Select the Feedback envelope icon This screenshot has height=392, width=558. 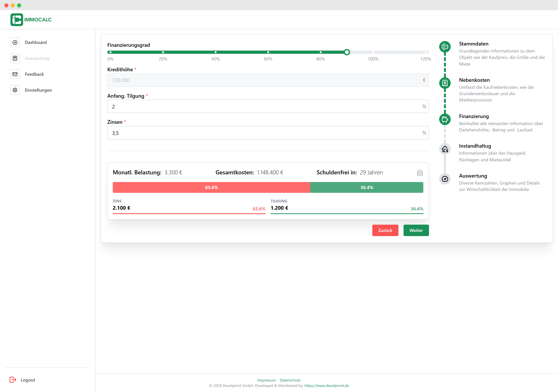click(x=15, y=74)
